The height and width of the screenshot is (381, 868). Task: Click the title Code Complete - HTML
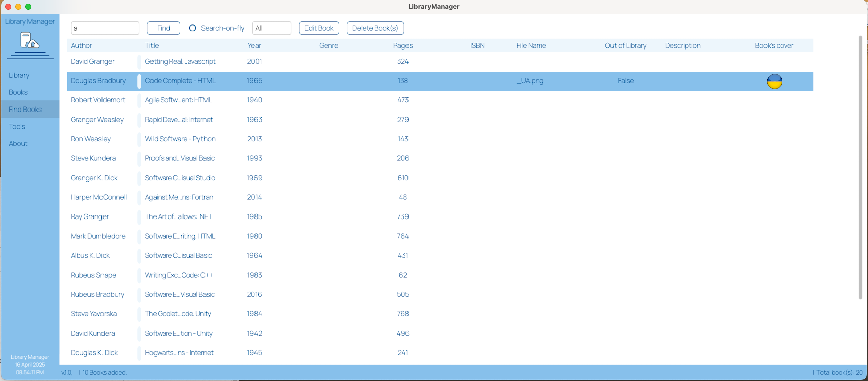pos(180,81)
